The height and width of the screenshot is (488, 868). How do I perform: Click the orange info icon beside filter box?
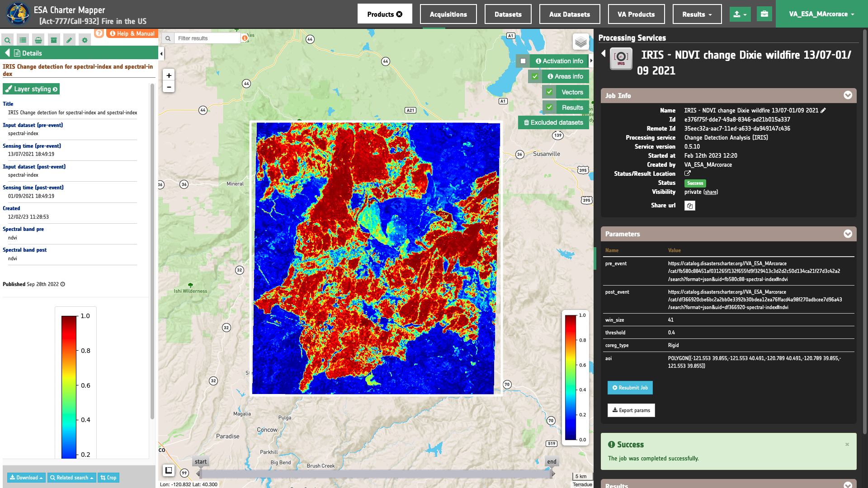coord(245,38)
